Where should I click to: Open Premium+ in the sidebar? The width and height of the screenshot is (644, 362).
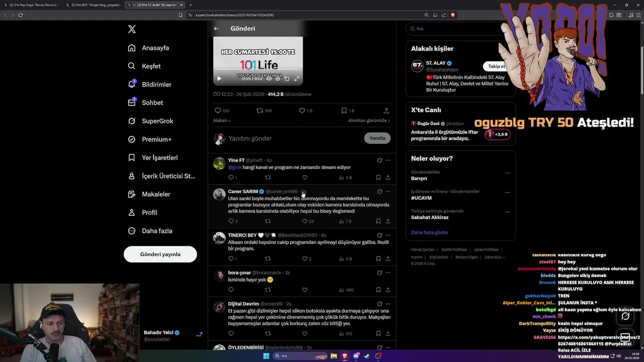point(149,139)
